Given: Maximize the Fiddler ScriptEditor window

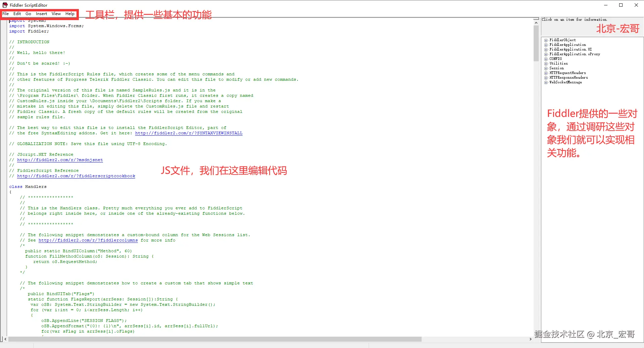Looking at the screenshot, I should [621, 5].
